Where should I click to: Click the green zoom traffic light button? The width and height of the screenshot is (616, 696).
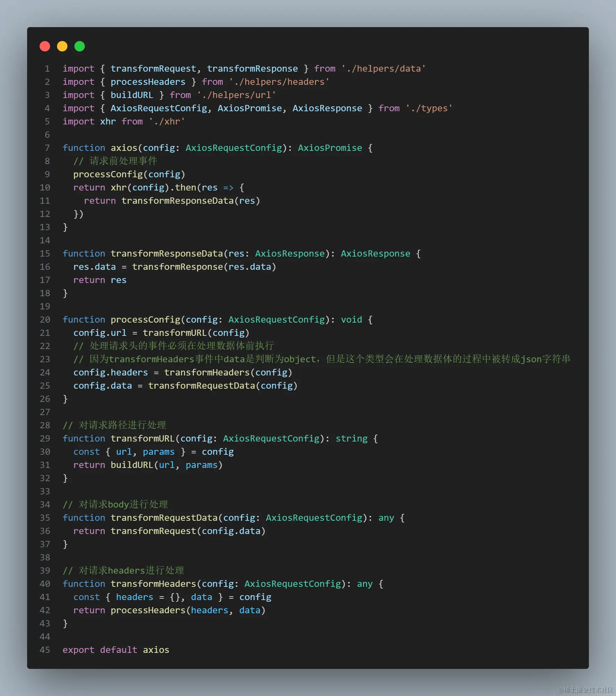(79, 46)
